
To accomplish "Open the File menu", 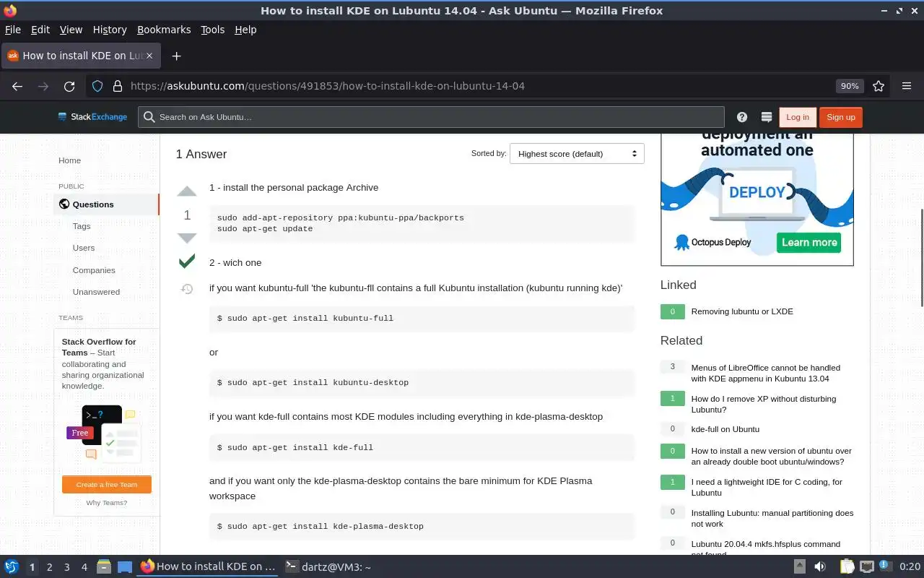I will click(x=13, y=30).
